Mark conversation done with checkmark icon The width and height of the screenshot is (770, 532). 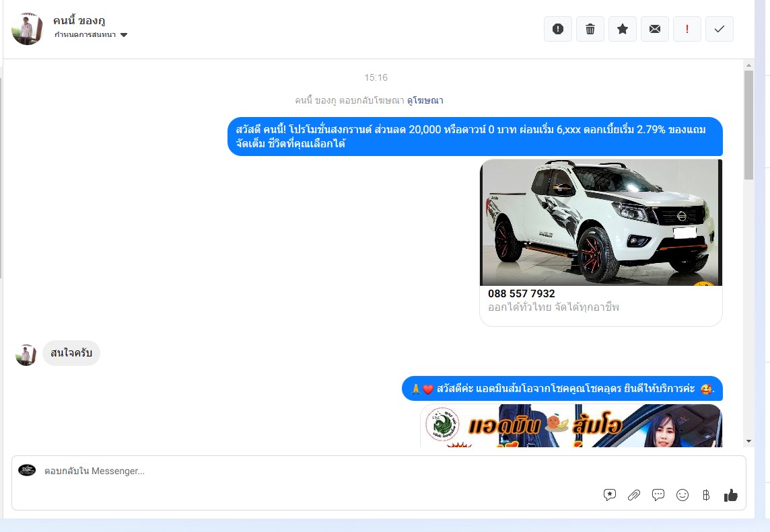(x=720, y=29)
